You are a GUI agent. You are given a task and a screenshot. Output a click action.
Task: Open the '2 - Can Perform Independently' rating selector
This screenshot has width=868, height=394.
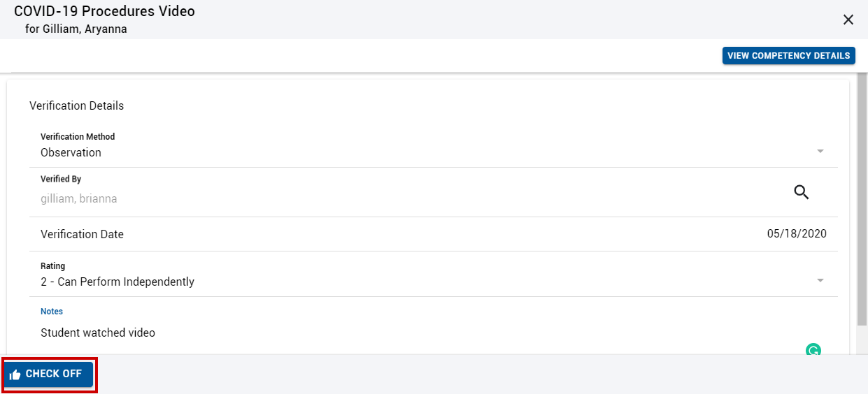tap(434, 275)
